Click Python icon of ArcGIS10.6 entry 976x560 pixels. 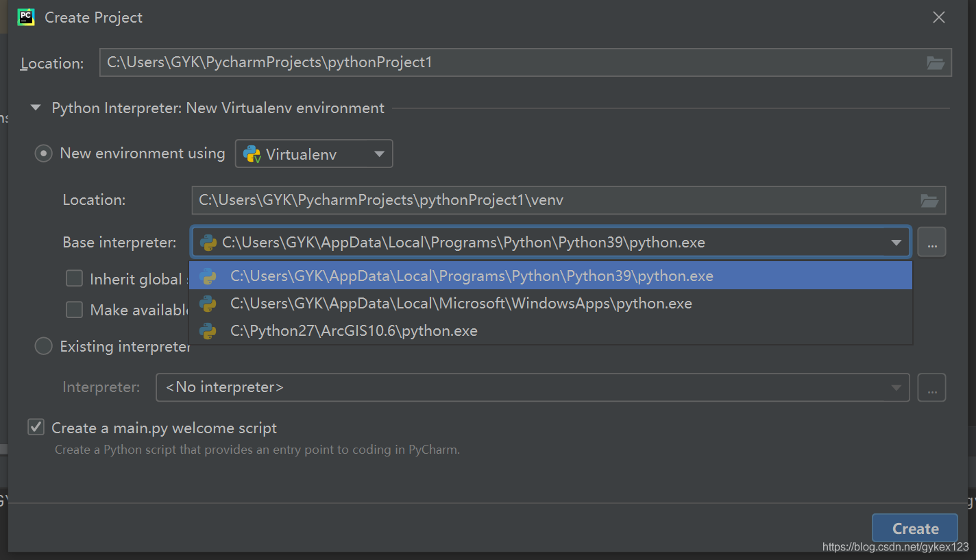click(x=208, y=331)
